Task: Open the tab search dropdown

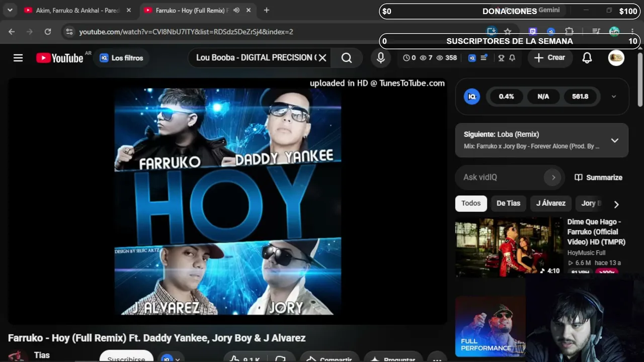Action: pos(10,10)
